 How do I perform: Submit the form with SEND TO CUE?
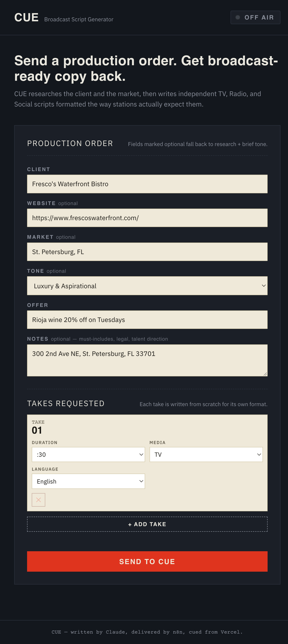[147, 561]
